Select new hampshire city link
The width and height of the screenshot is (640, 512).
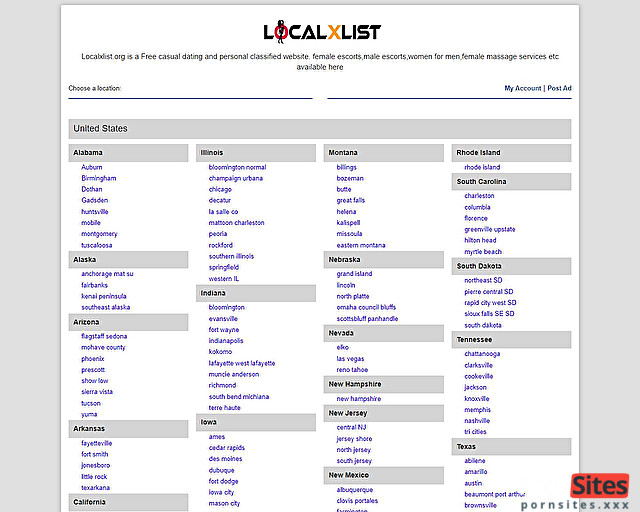(359, 398)
